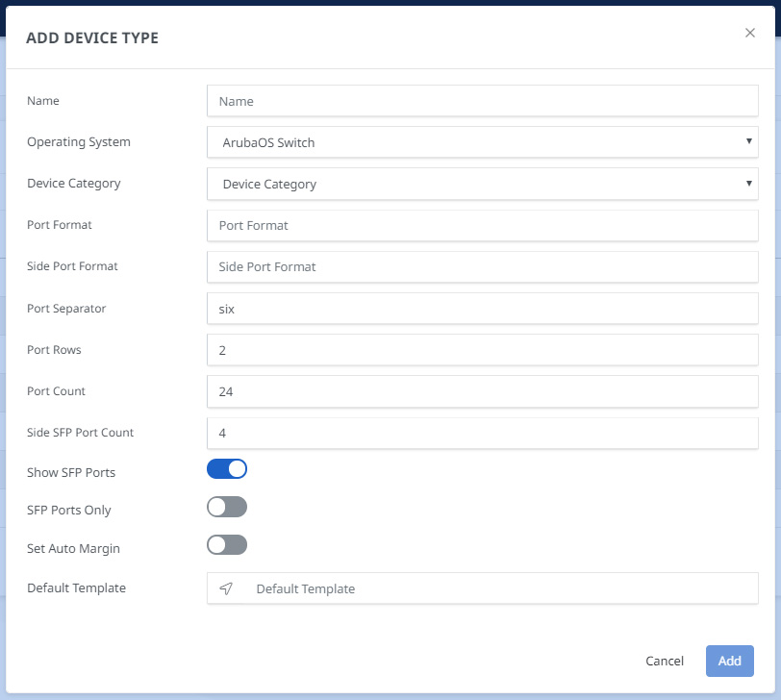Enable the SFP Ports Only switch
The image size is (781, 700).
click(227, 507)
